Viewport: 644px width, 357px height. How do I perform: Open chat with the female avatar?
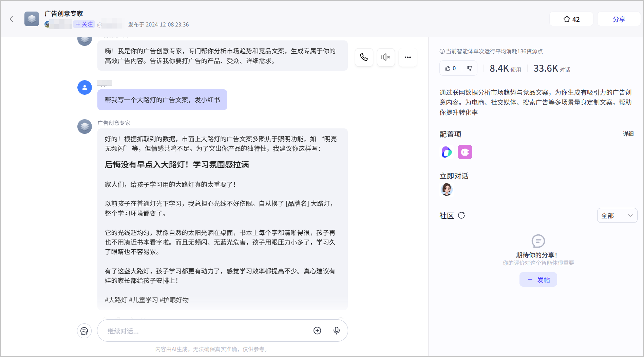coord(447,189)
